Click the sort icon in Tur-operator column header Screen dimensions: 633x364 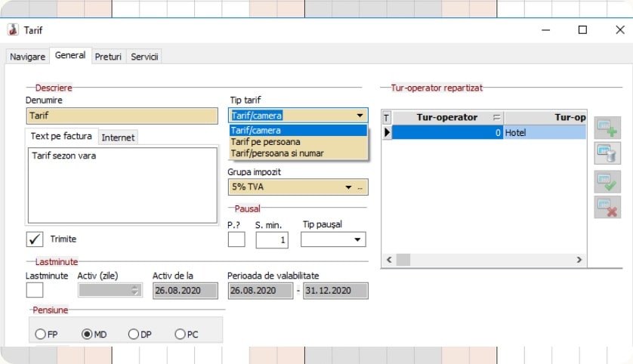[496, 118]
